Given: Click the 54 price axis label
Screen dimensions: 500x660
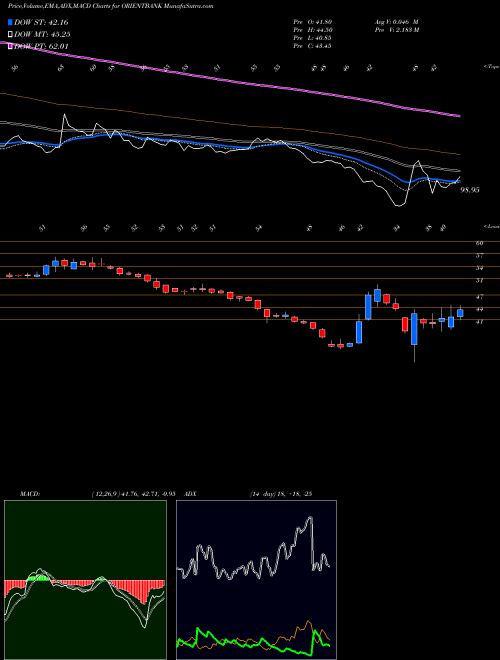Looking at the screenshot, I should (479, 268).
